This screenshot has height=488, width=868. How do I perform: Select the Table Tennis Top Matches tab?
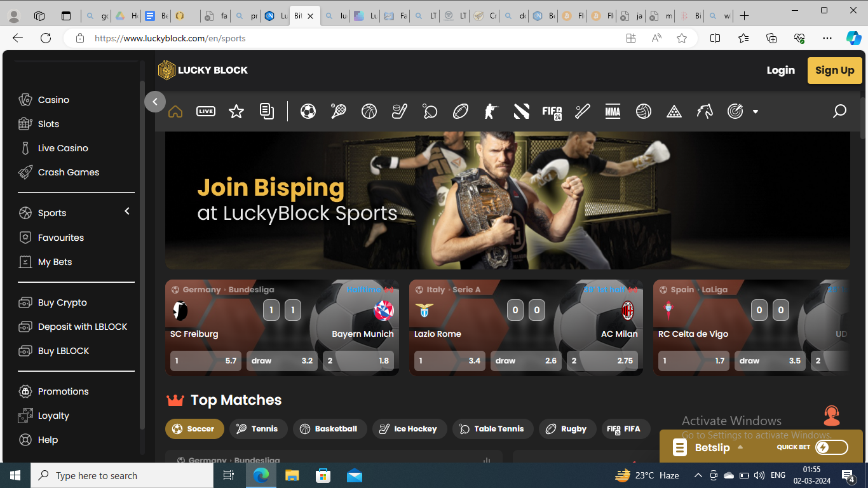(492, 429)
